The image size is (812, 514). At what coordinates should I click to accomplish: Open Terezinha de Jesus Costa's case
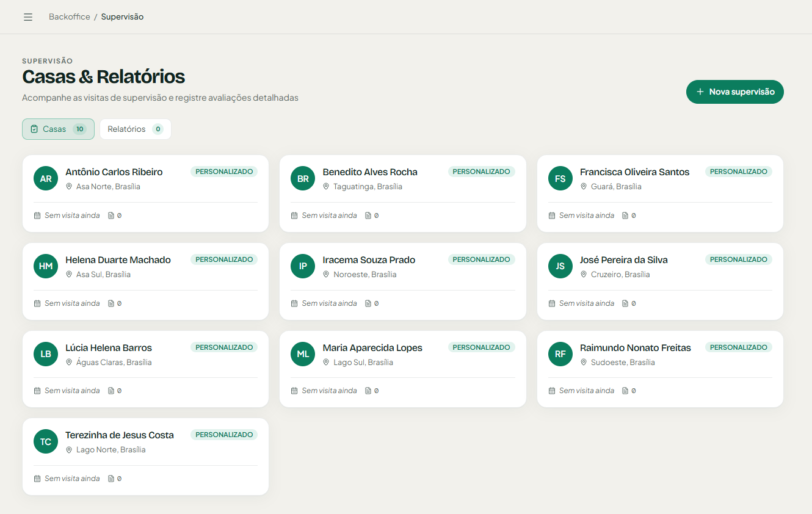(x=145, y=457)
